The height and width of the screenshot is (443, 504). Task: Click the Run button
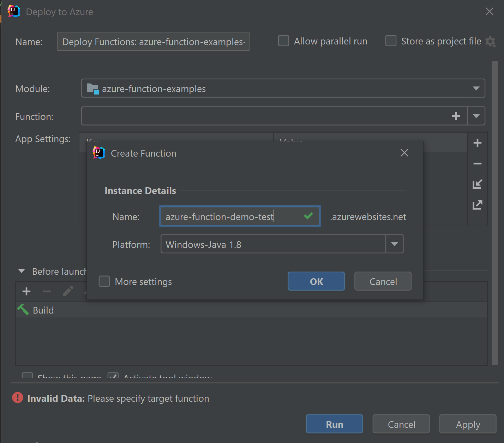tap(334, 424)
